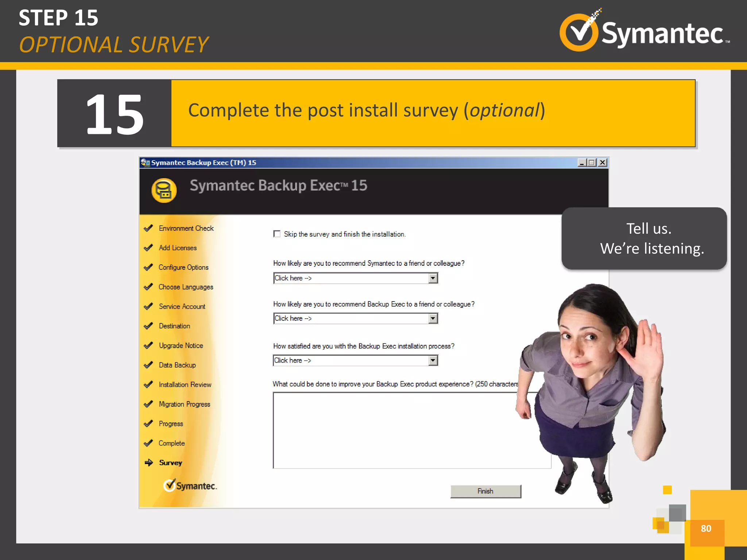Viewport: 747px width, 560px height.
Task: Click the Symantec Backup Exec 15 title bar
Action: 374,163
